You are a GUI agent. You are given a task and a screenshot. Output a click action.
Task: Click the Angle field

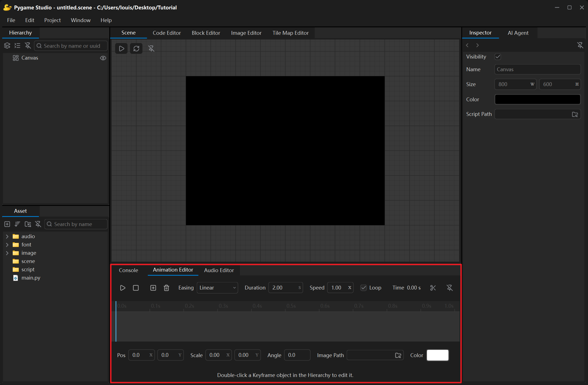coord(297,355)
